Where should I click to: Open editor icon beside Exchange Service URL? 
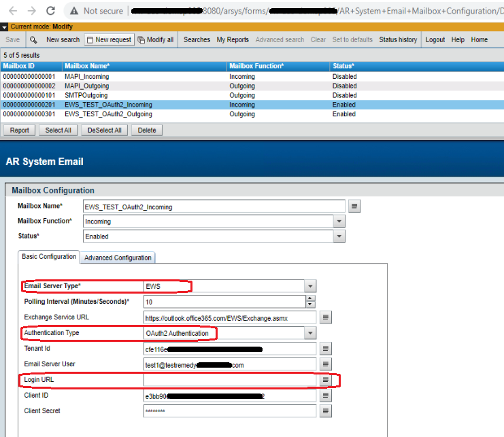tap(326, 317)
